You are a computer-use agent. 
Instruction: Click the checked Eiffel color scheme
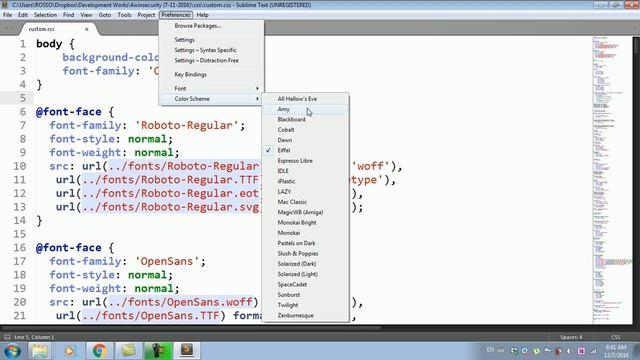point(305,150)
